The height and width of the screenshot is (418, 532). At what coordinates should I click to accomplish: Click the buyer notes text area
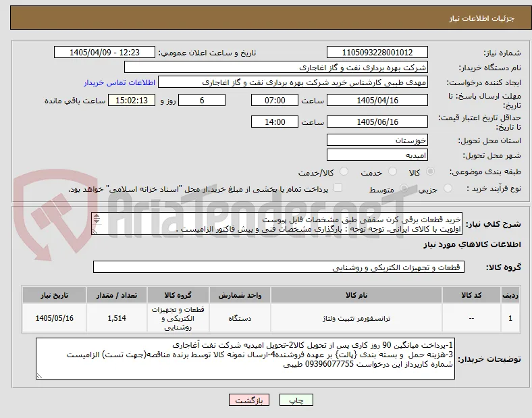245,359
